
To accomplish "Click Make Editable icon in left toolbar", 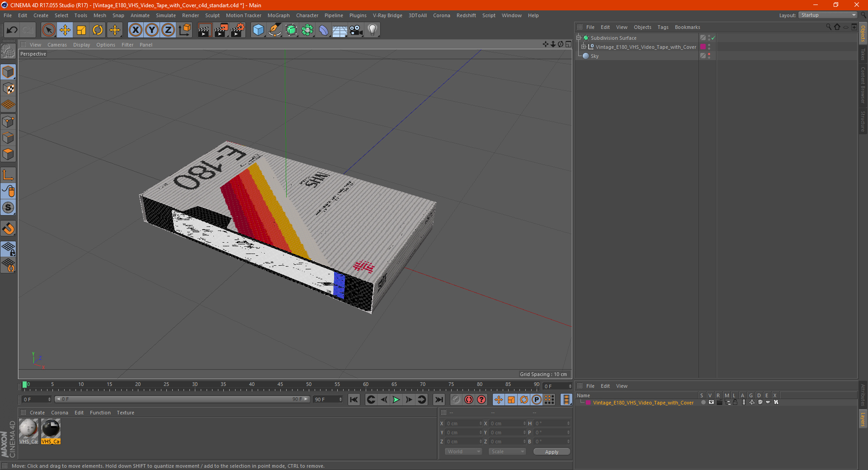I will 8,52.
